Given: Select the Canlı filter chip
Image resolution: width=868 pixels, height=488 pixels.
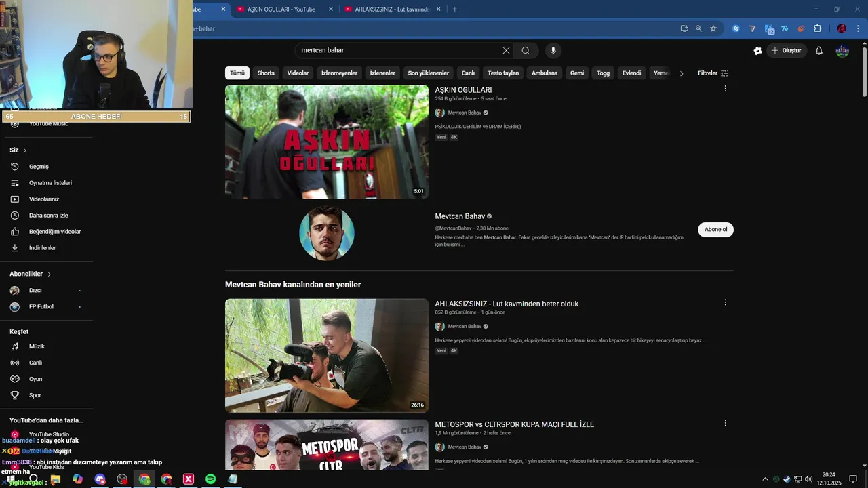Looking at the screenshot, I should pos(468,73).
